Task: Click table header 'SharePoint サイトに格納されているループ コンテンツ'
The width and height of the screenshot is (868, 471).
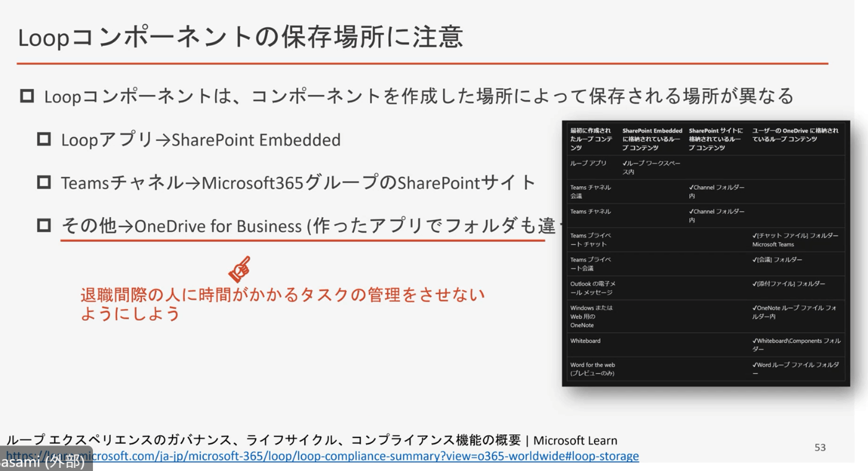Action: [715, 139]
